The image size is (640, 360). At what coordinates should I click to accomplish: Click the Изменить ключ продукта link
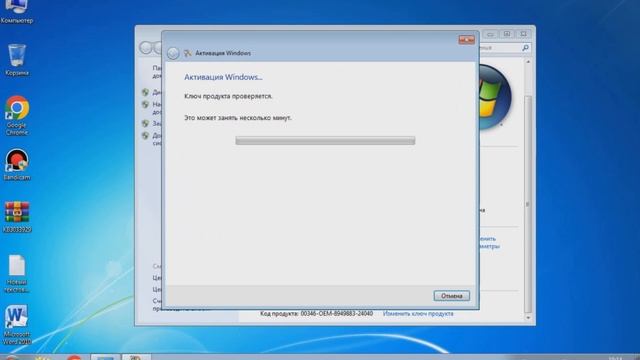point(418,313)
